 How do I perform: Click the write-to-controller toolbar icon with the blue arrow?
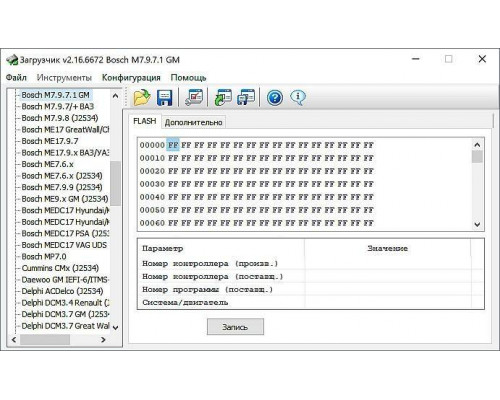click(246, 98)
